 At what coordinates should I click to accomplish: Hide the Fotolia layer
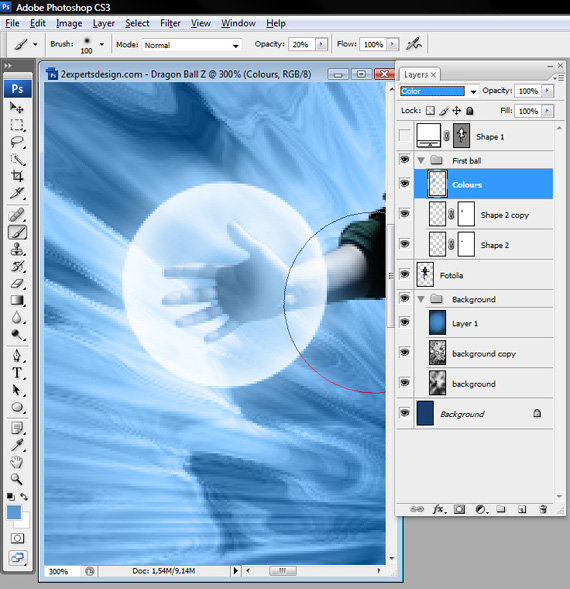(x=404, y=274)
